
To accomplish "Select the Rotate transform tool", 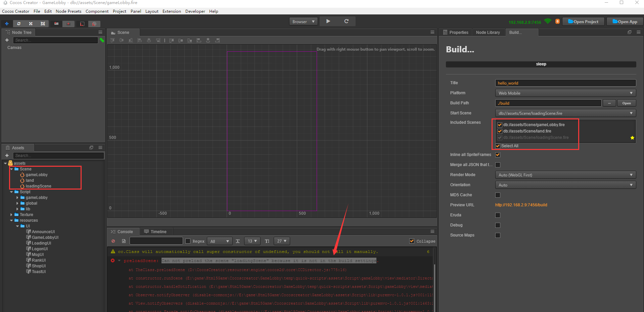I will click(x=19, y=24).
